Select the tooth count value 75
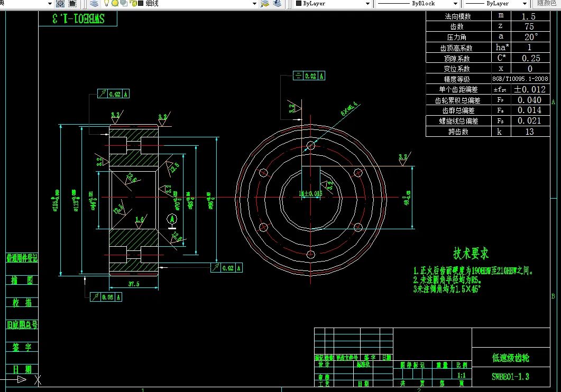 (529, 27)
